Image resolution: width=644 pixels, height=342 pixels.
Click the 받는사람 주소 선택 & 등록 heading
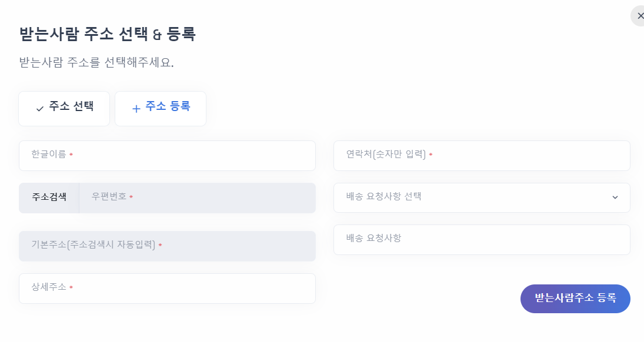108,34
